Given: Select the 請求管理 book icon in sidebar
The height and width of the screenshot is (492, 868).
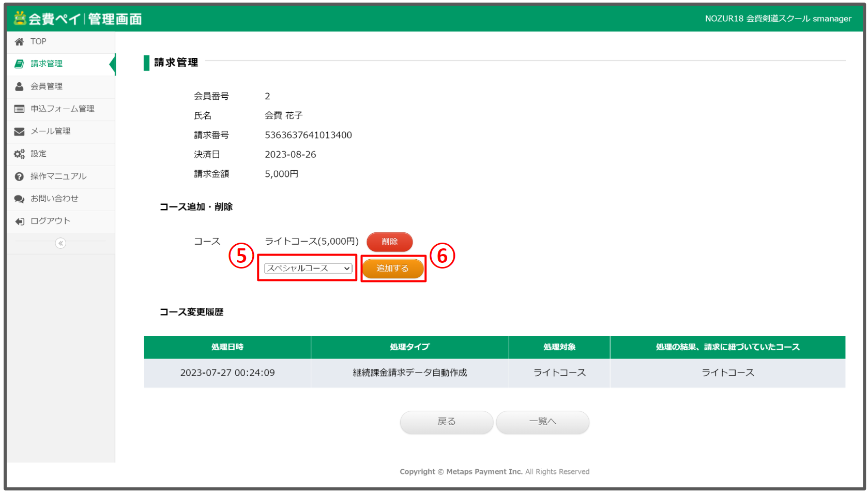Looking at the screenshot, I should point(19,64).
